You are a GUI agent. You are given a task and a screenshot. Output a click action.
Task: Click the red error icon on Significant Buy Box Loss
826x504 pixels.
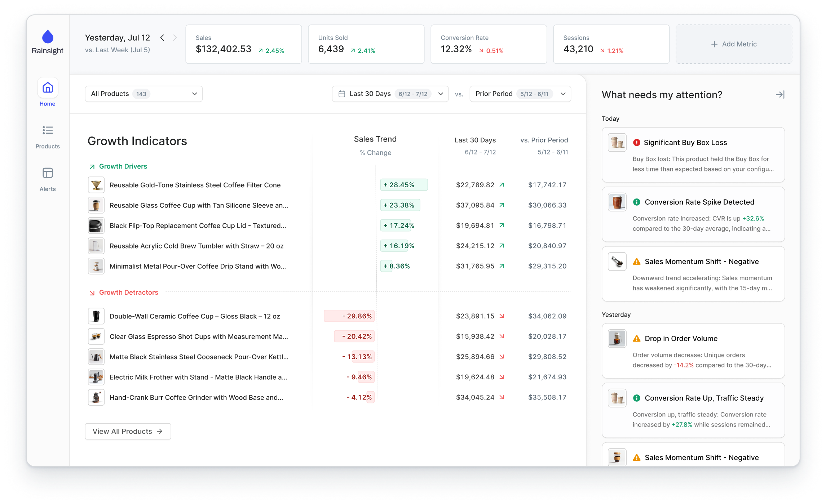(636, 142)
